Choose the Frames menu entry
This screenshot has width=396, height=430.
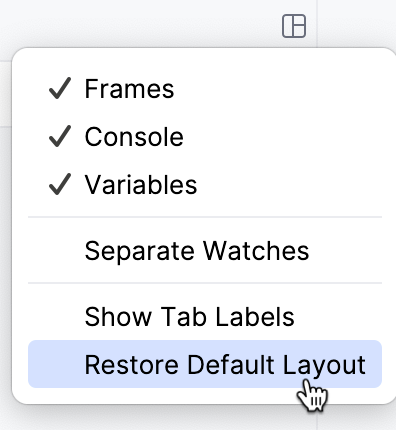click(205, 89)
